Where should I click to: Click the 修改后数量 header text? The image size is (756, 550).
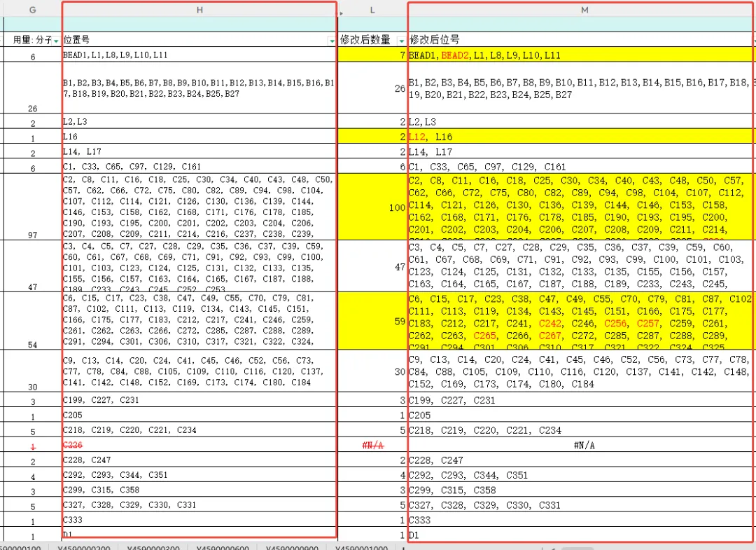click(x=365, y=39)
